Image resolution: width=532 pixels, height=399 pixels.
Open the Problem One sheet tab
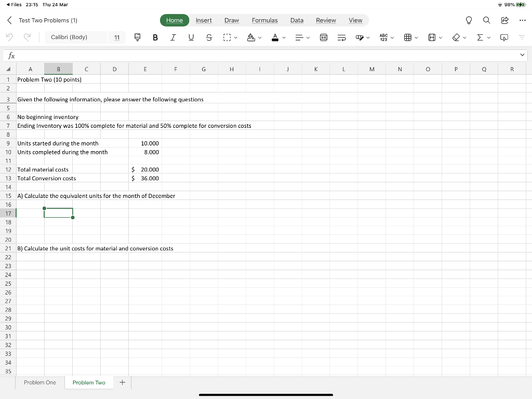point(39,382)
